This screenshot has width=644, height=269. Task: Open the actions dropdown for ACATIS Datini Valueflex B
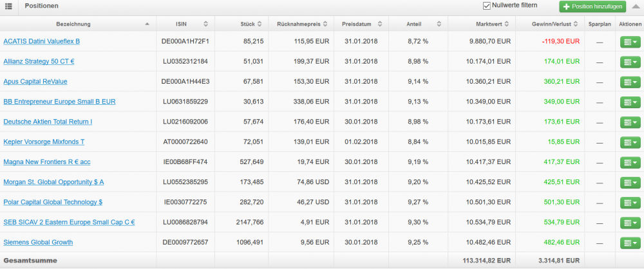coord(629,42)
